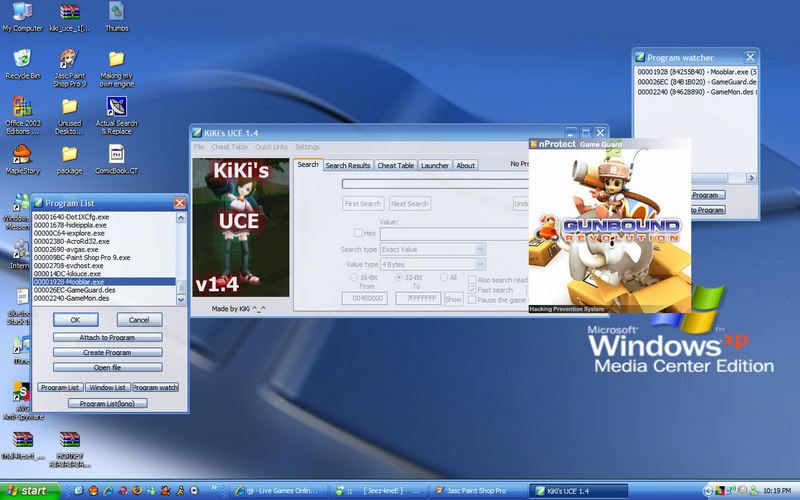Switch to Jasc Paint Shop Pro taskbar button

[x=477, y=491]
